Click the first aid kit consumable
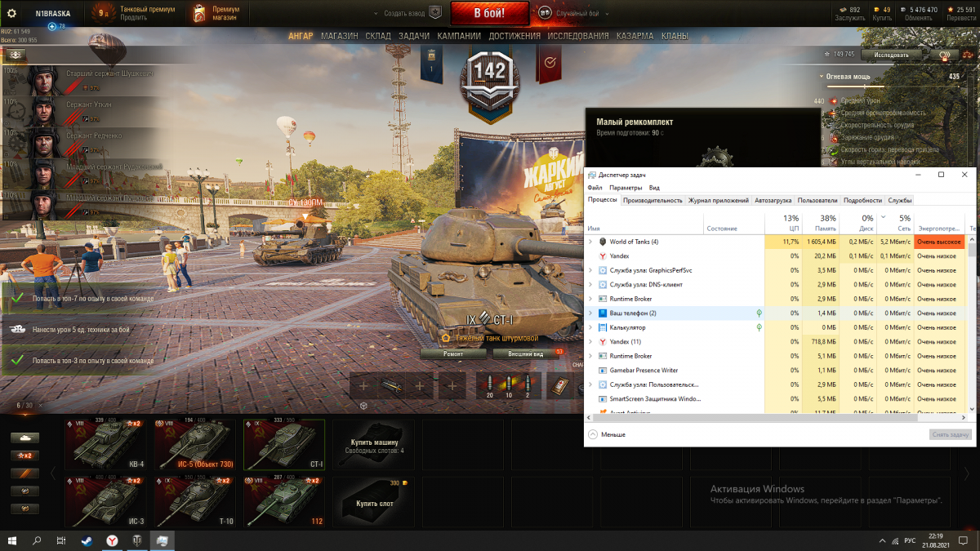 tap(560, 385)
